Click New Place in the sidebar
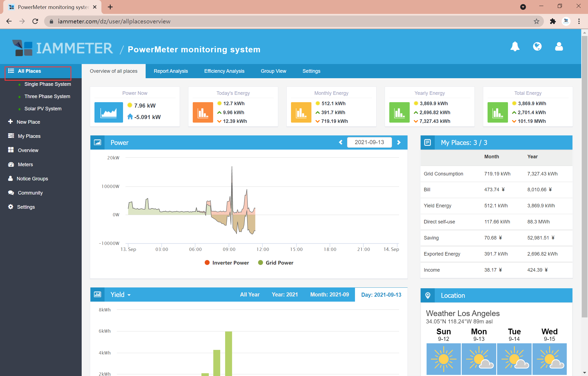588x376 pixels. (x=28, y=122)
